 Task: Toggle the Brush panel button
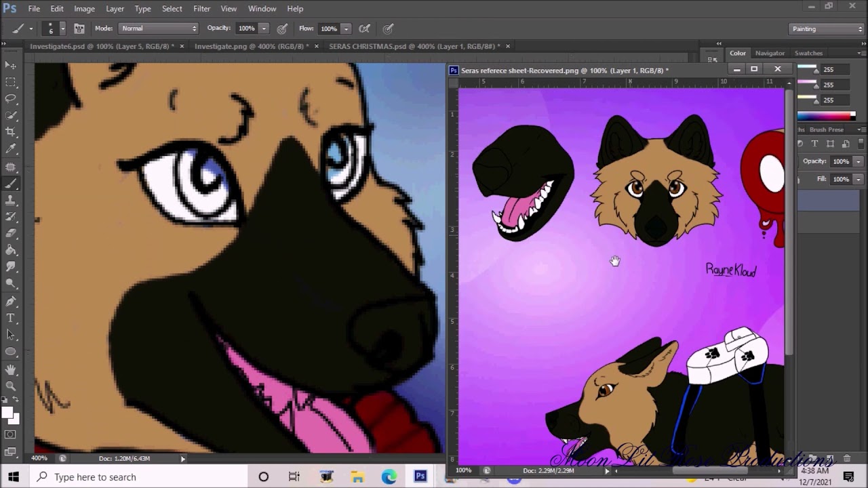79,28
